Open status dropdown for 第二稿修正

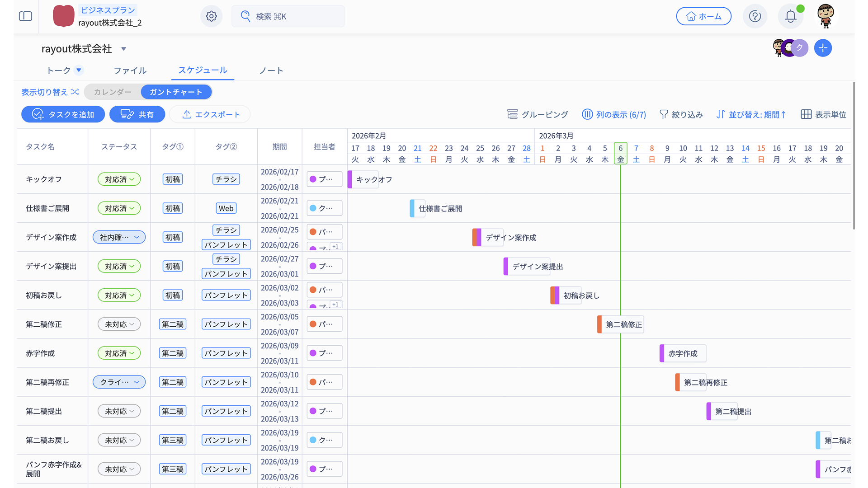(119, 324)
